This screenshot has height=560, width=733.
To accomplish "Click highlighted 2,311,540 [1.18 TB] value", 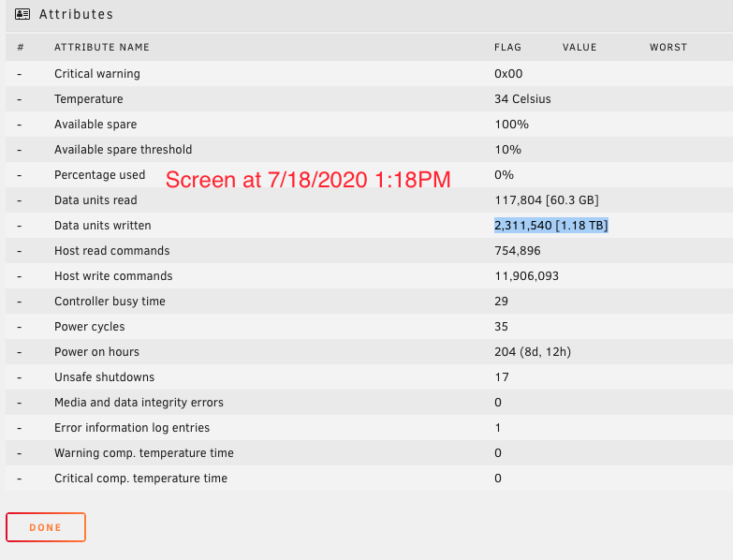I will pos(551,226).
